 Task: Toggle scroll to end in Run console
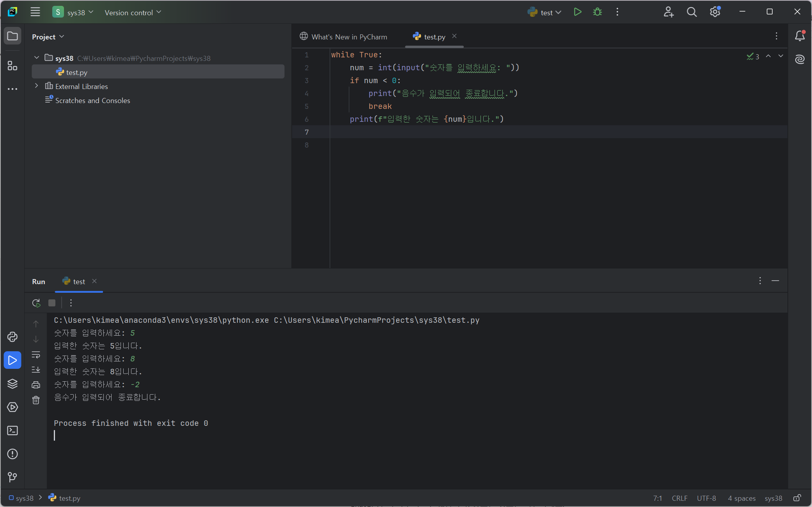click(x=36, y=369)
